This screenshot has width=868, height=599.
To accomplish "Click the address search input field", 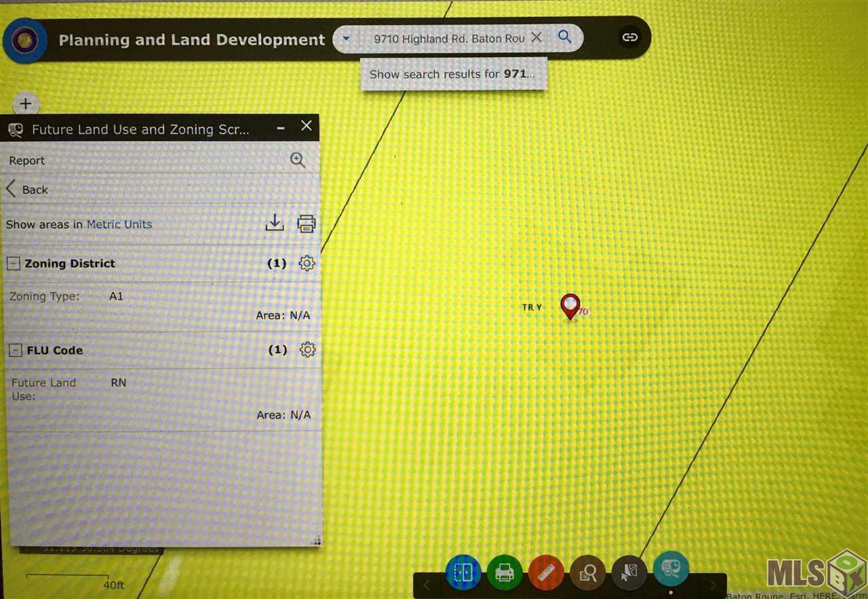I will tap(449, 39).
